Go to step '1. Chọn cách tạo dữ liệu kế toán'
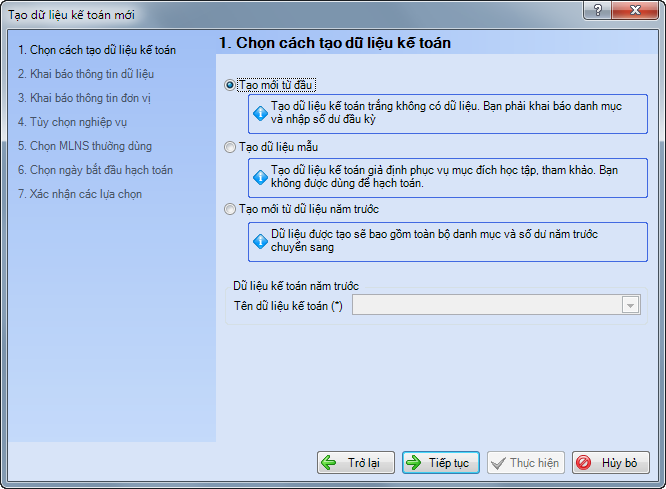 coord(97,50)
